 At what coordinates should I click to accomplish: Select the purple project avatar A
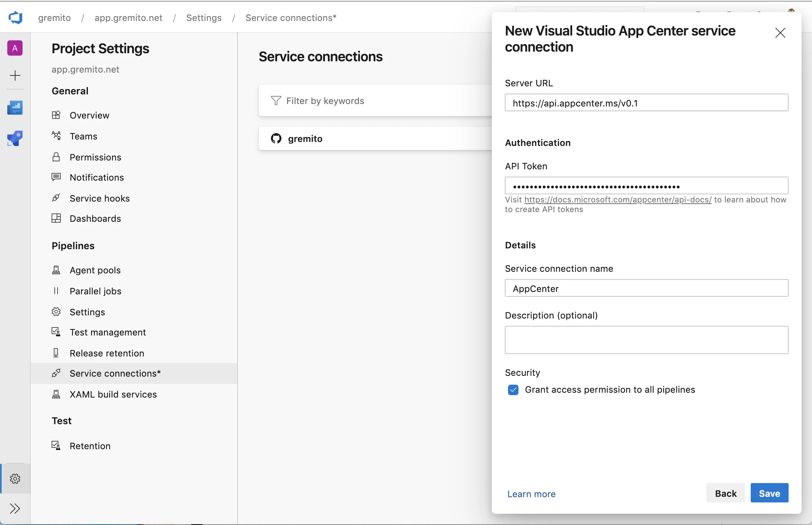click(x=15, y=48)
